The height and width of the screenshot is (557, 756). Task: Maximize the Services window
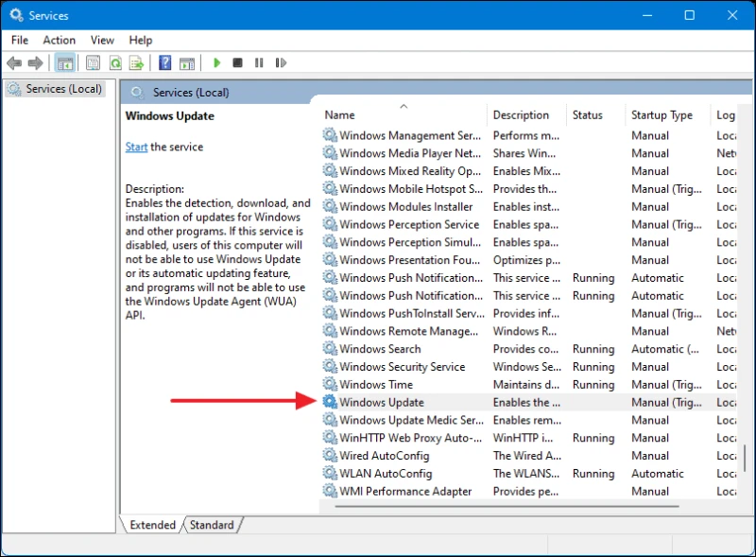click(x=690, y=15)
